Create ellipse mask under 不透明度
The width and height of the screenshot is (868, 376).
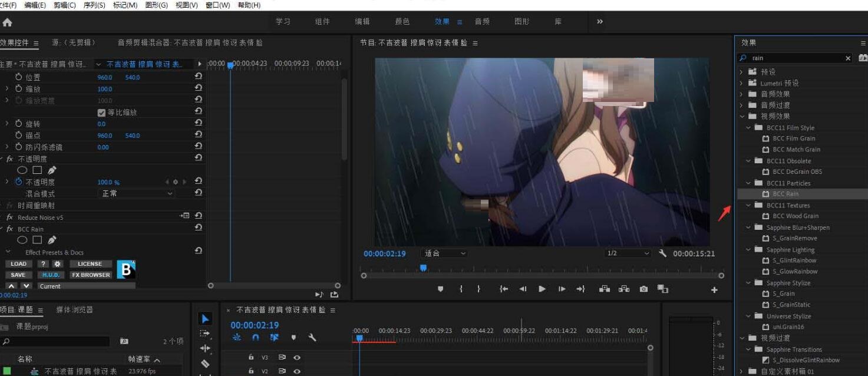point(22,170)
